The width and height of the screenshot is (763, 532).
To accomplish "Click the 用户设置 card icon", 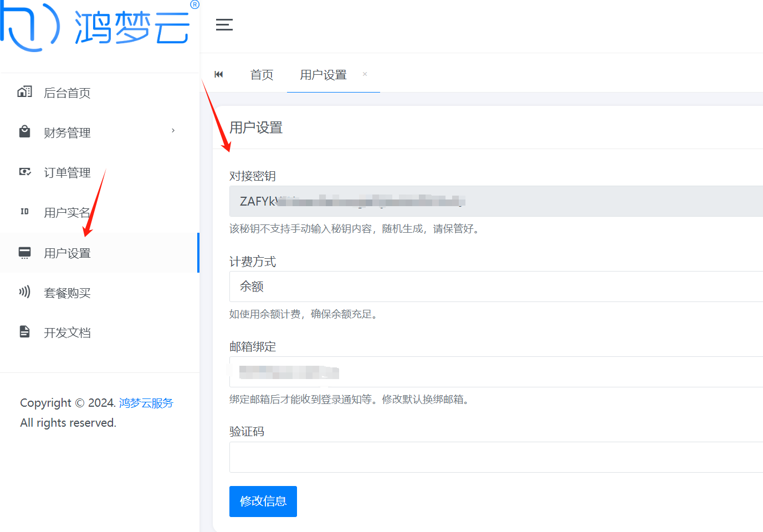I will coord(25,253).
